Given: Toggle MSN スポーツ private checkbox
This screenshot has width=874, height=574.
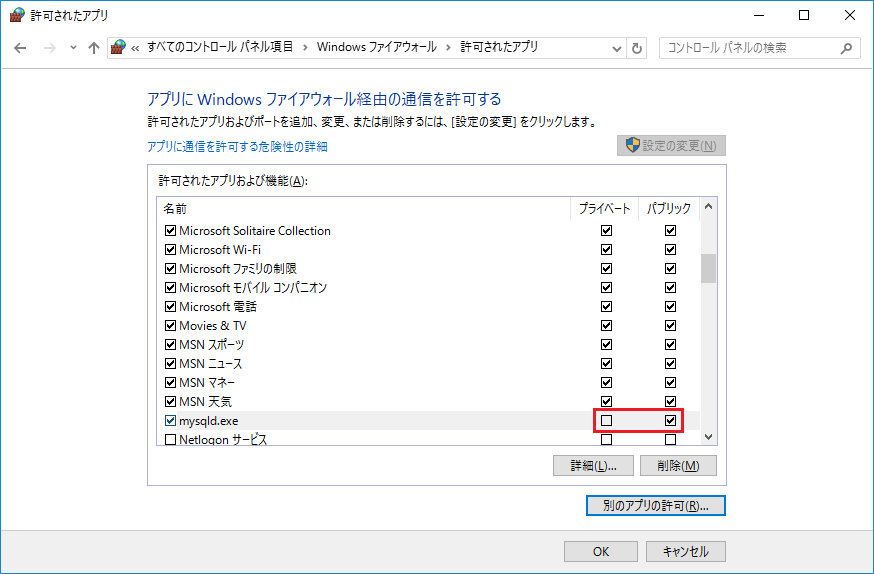Looking at the screenshot, I should (x=606, y=344).
